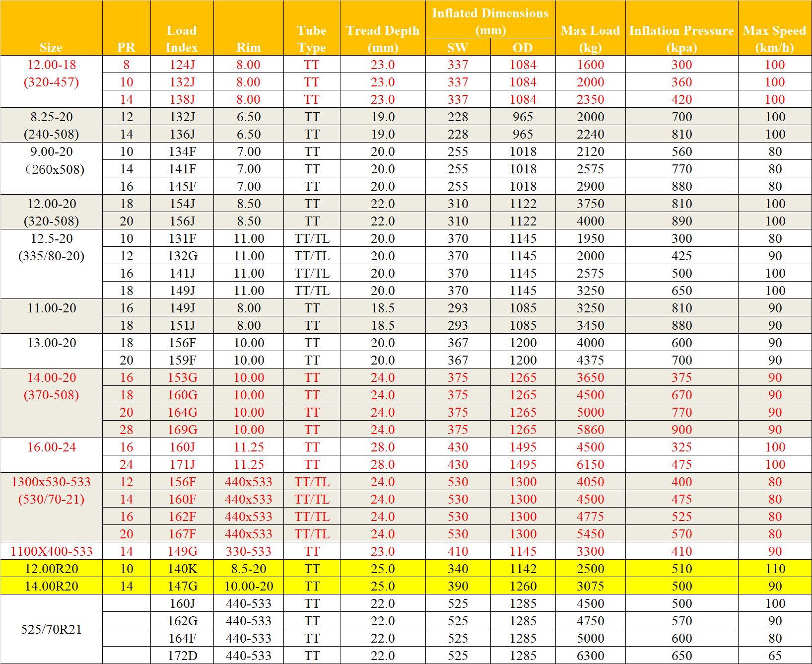
Task: Select the Load Index column header
Action: pyautogui.click(x=182, y=39)
